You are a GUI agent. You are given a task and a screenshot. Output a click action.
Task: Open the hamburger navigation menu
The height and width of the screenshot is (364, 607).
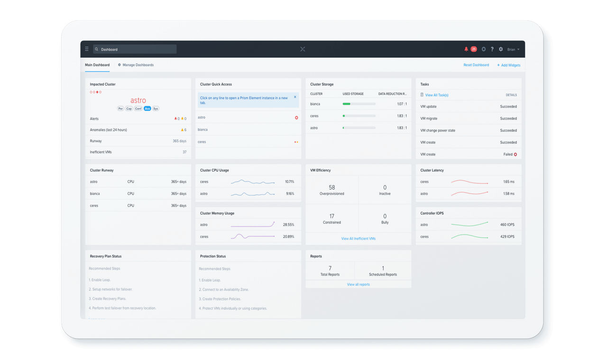[x=87, y=49]
